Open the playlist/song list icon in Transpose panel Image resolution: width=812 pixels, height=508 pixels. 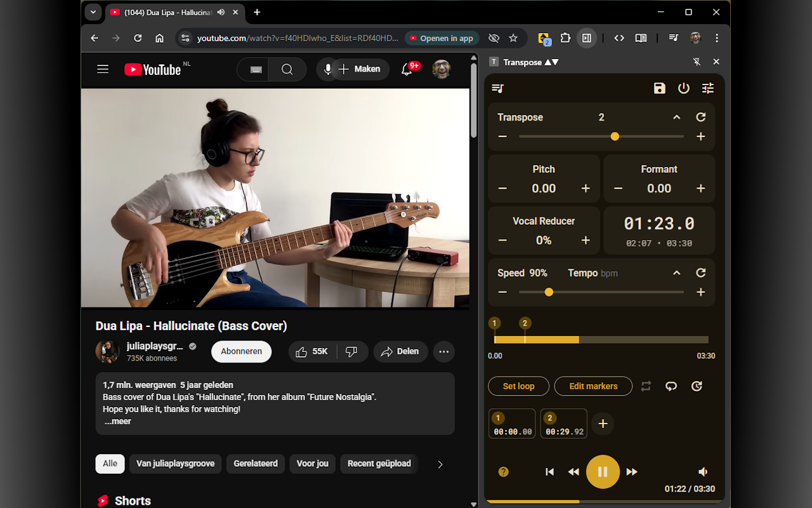point(497,88)
